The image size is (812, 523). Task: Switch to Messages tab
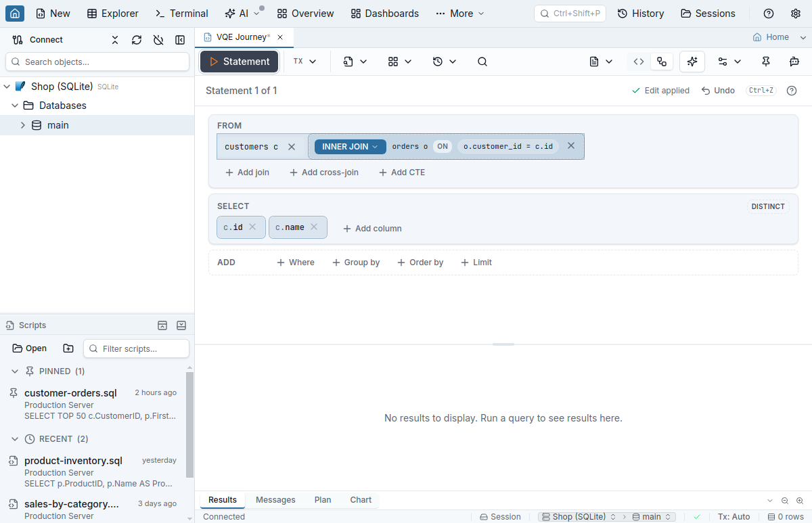[x=275, y=500]
